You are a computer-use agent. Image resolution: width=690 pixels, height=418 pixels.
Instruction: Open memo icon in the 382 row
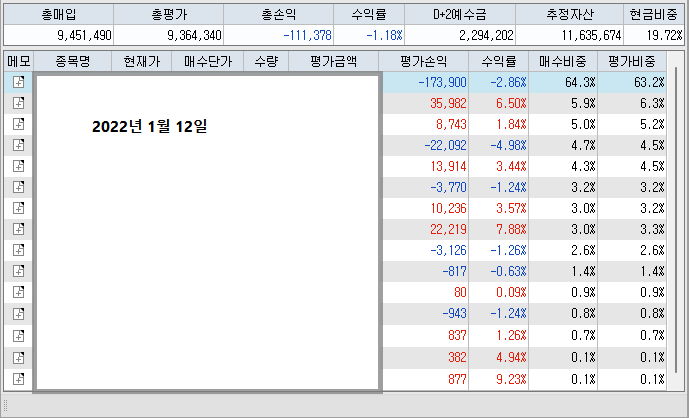pyautogui.click(x=18, y=357)
